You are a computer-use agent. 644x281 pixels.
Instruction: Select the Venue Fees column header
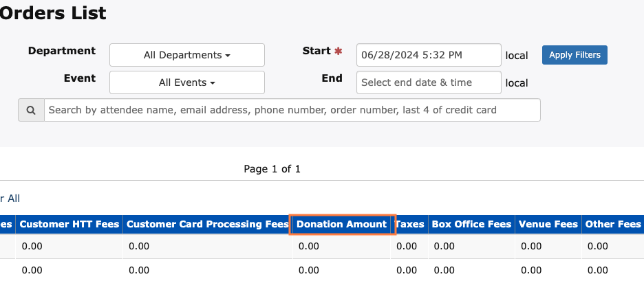click(548, 224)
